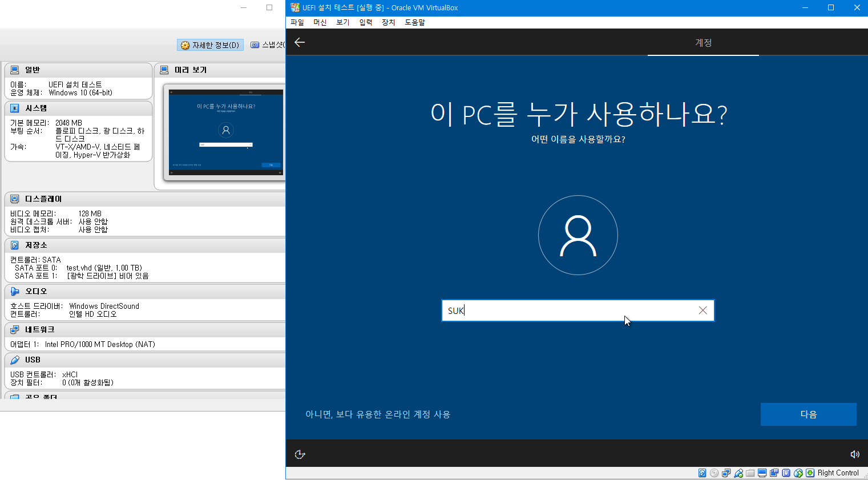The width and height of the screenshot is (868, 480).
Task: Click the 디스플레이 section icon
Action: point(15,199)
